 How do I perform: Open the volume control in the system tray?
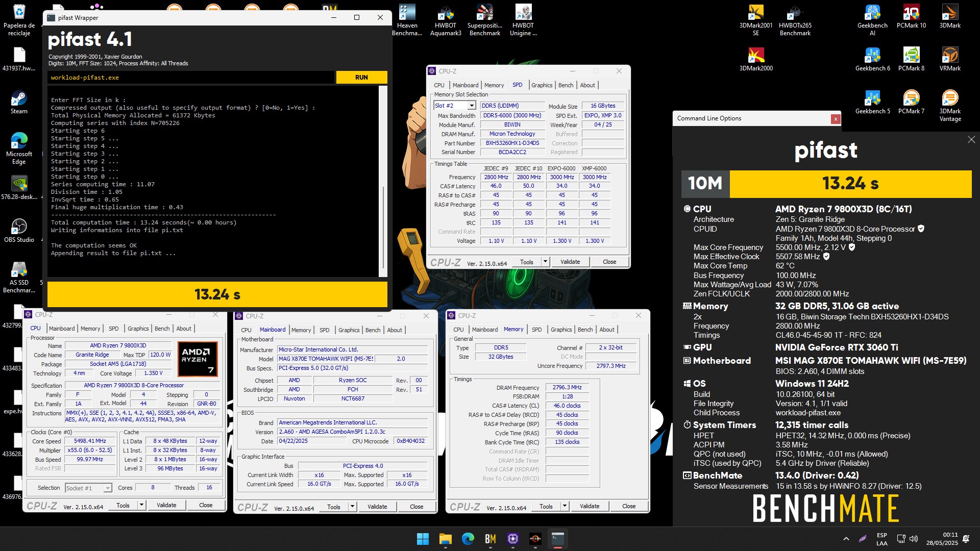coord(914,539)
